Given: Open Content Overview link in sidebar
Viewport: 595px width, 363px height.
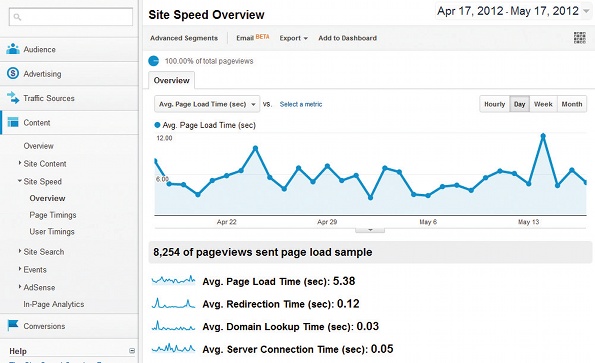Looking at the screenshot, I should point(38,146).
